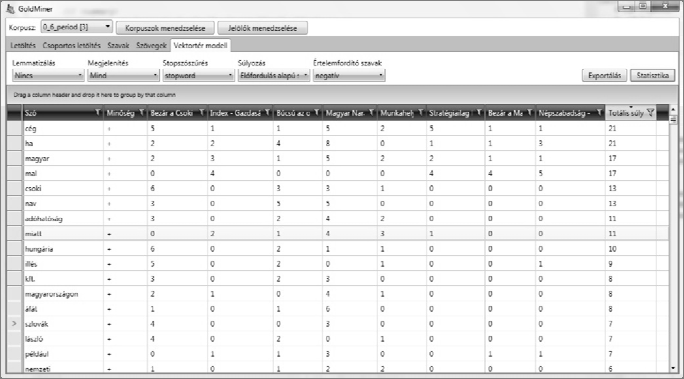Filter icon on Népszabadság column
Viewport: 684px width, 379px height.
[x=599, y=113]
